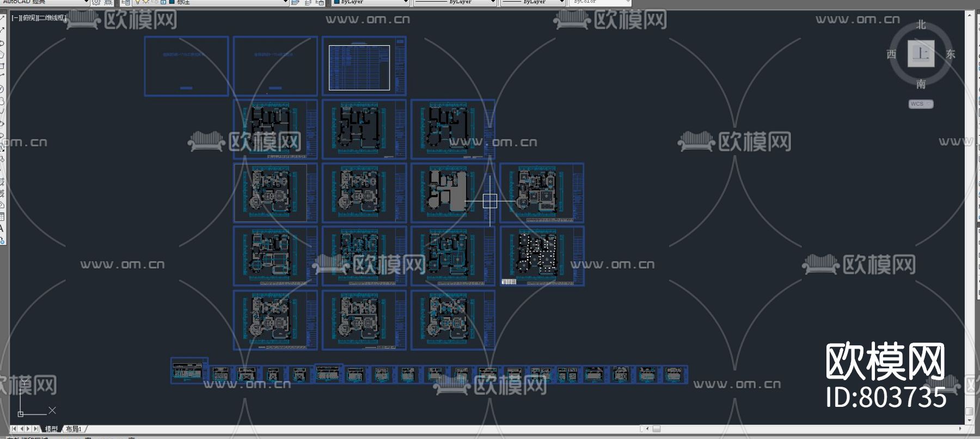Open the second ByLayer lineweight dropdown
Screen dimensions: 980x439
533,2
